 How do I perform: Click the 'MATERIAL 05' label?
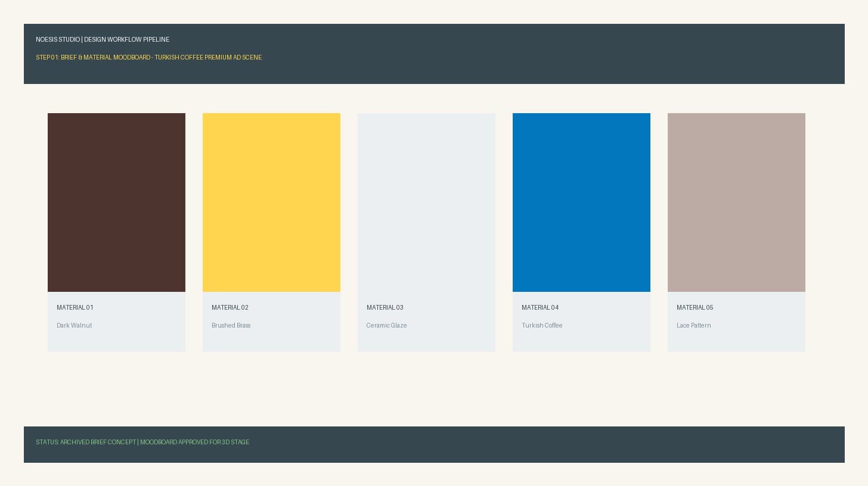[695, 307]
